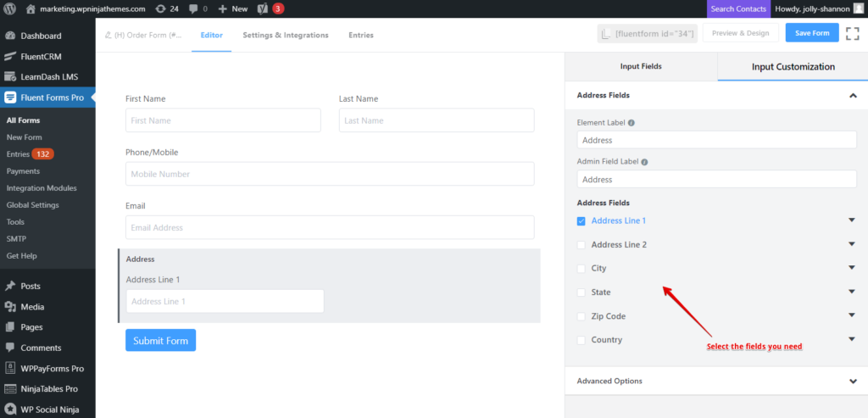Click the Media sidebar icon

tap(10, 307)
